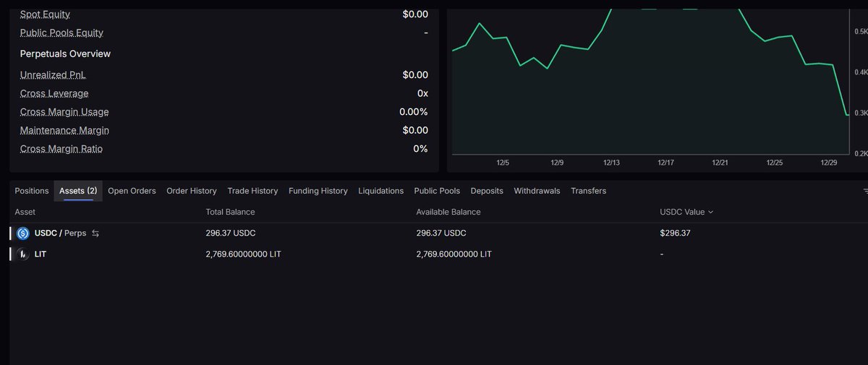Open the Deposits tab

487,191
